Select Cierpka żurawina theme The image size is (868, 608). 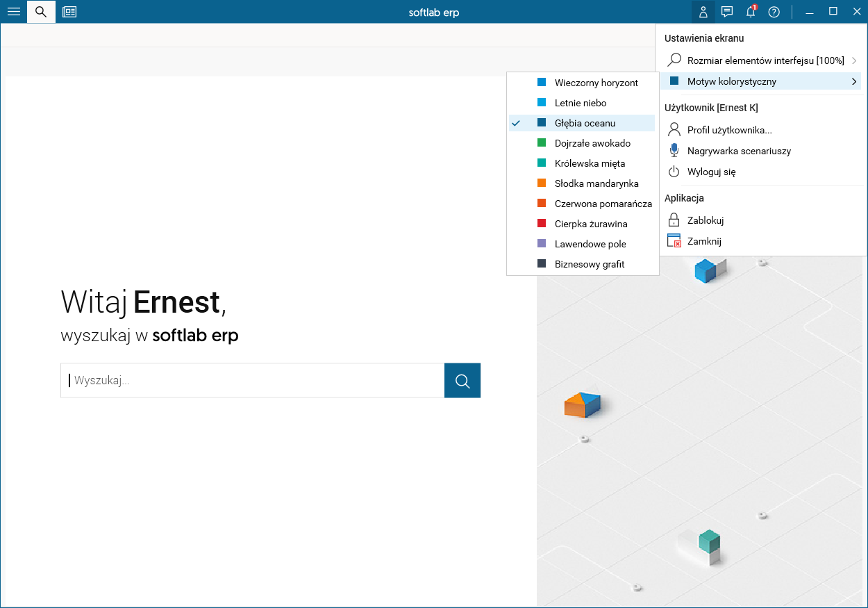582,224
